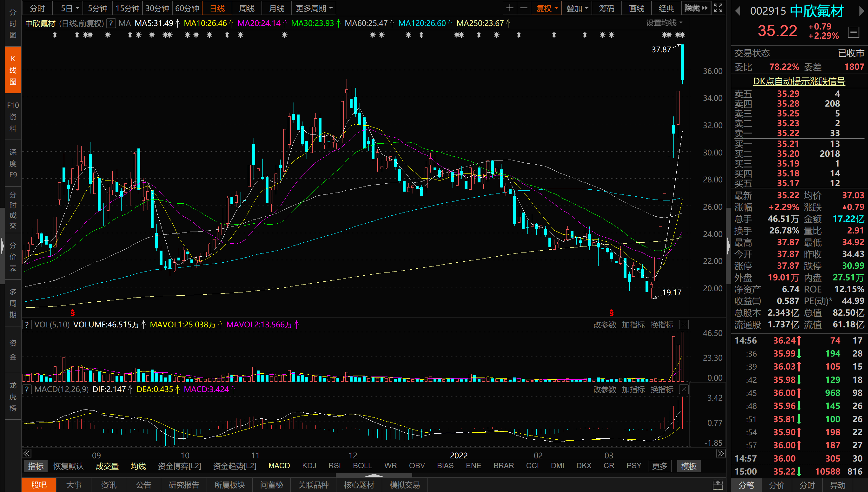Switch to the 周线 period tab
This screenshot has height=492, width=868.
[x=247, y=8]
